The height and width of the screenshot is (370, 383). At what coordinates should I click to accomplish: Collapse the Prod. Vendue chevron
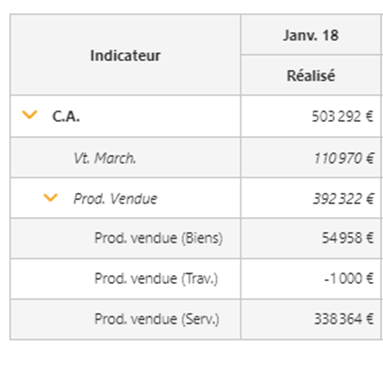click(x=51, y=197)
